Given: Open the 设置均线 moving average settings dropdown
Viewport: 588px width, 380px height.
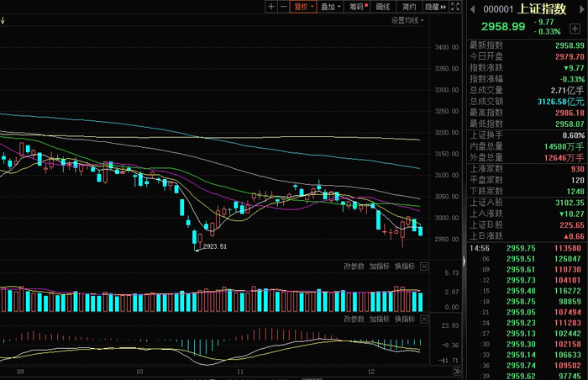Looking at the screenshot, I should (x=407, y=21).
